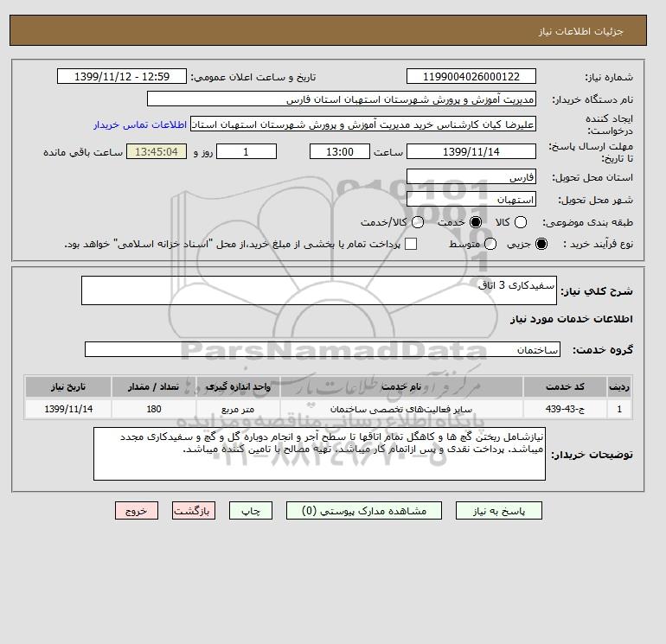Choose the متوسط purchase type radio

click(490, 244)
